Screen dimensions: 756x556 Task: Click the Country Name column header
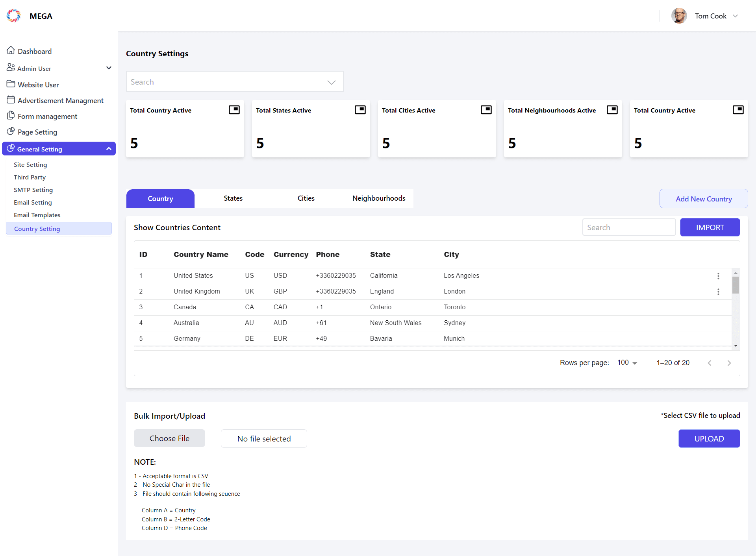click(x=201, y=255)
